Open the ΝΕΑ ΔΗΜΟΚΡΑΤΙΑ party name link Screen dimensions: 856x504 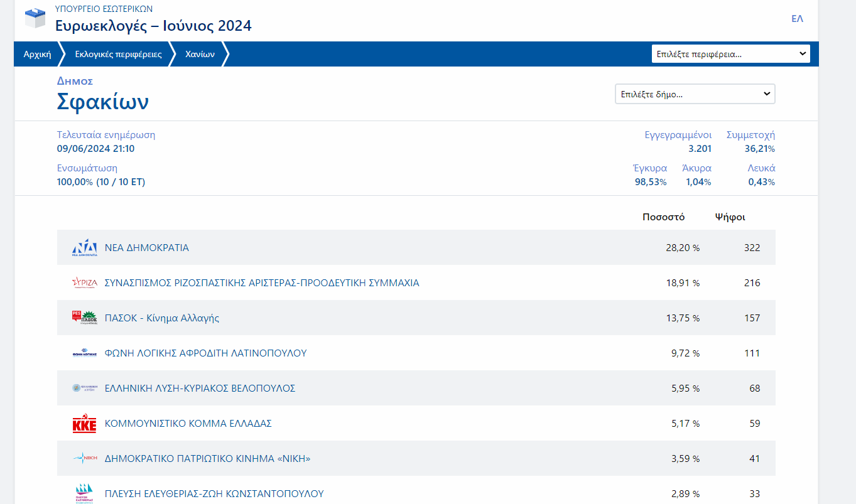(x=146, y=248)
